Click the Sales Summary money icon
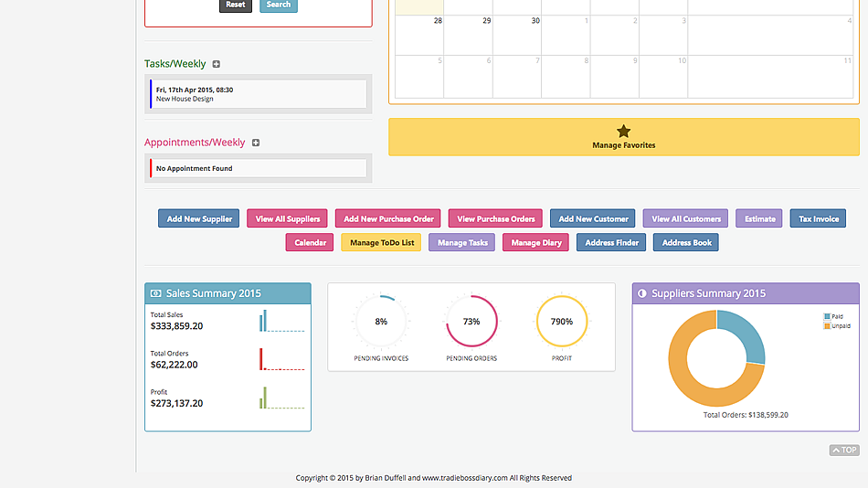 [x=156, y=293]
